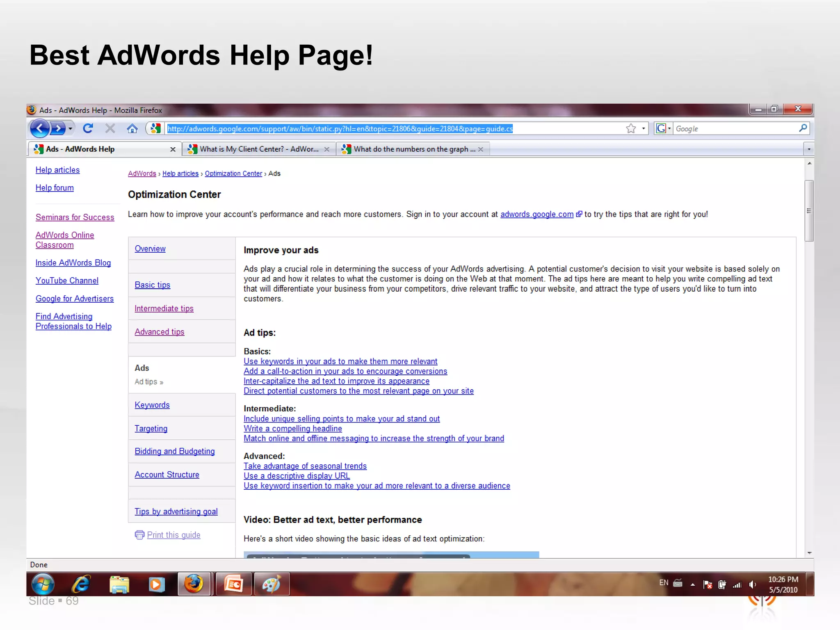Select Basic tips in the guide menu

point(152,285)
